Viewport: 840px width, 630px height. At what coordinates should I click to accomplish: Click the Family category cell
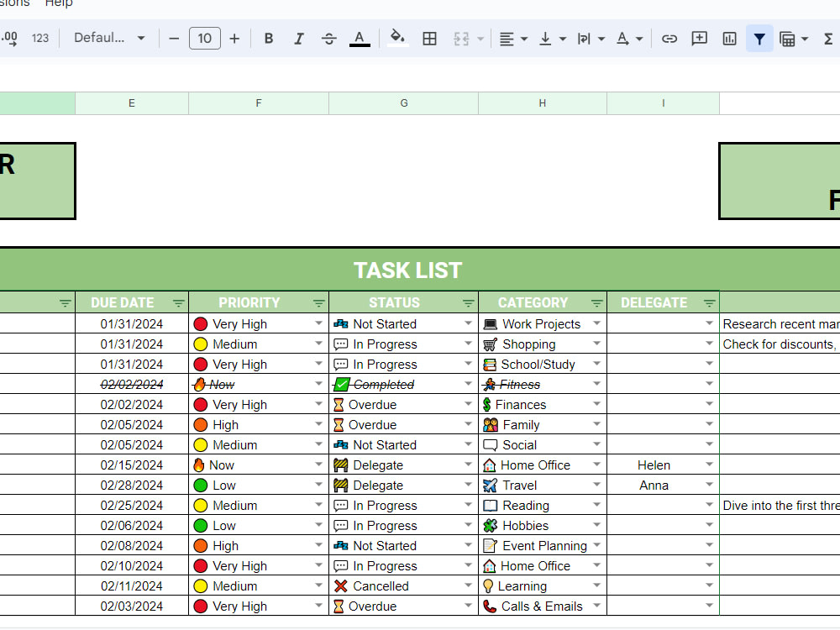pos(543,425)
